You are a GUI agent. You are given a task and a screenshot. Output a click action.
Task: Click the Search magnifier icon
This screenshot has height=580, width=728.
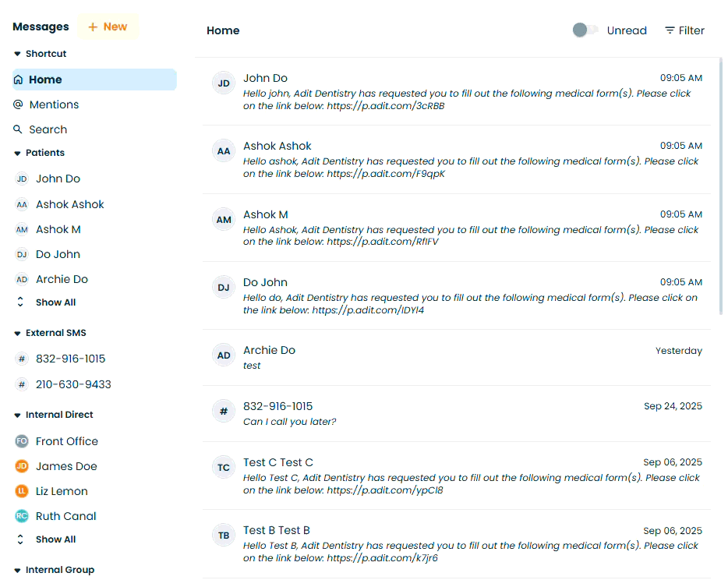[x=18, y=129]
